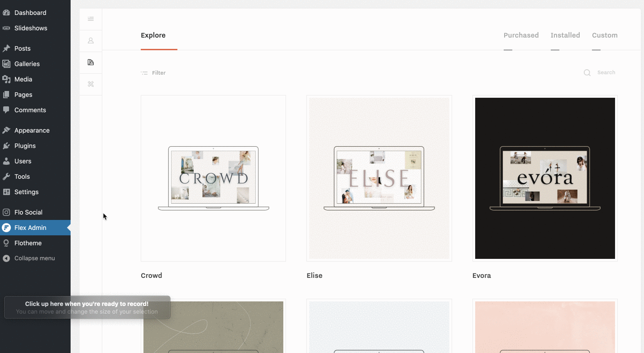Viewport: 644px width, 353px height.
Task: Switch to the Custom tab
Action: point(605,35)
